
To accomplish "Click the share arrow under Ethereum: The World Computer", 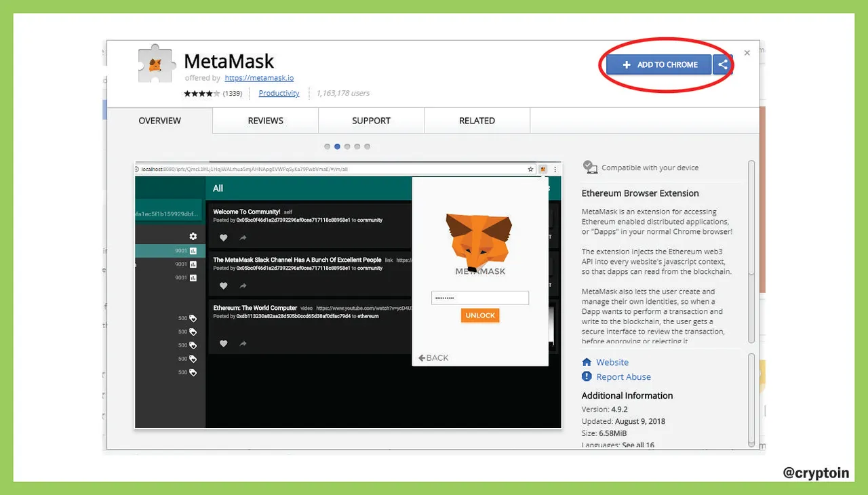I will click(x=243, y=343).
